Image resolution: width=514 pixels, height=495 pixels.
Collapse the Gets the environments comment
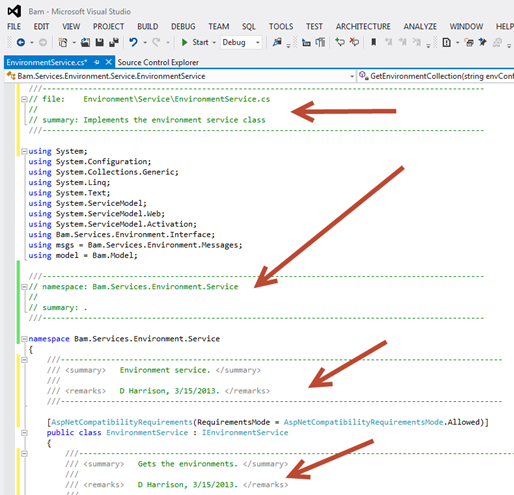tap(24, 454)
